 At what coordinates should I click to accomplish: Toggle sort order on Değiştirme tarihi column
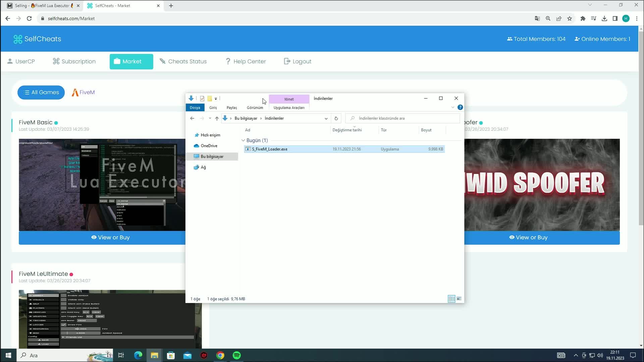[347, 130]
